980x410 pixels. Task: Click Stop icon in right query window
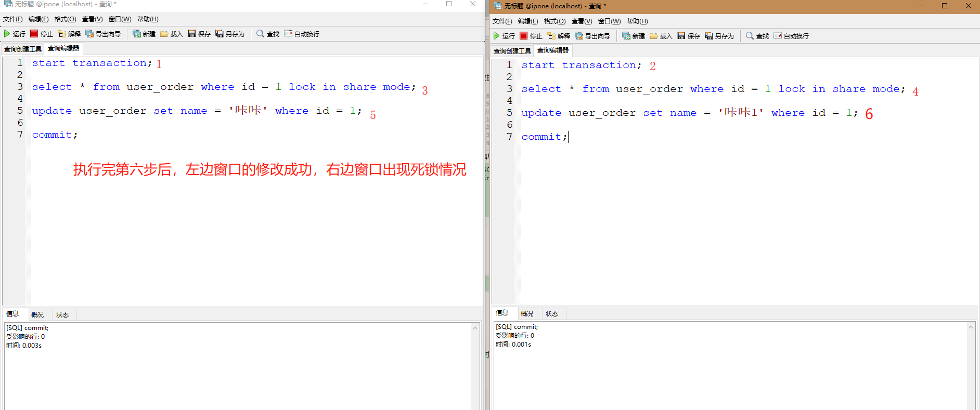click(x=524, y=36)
